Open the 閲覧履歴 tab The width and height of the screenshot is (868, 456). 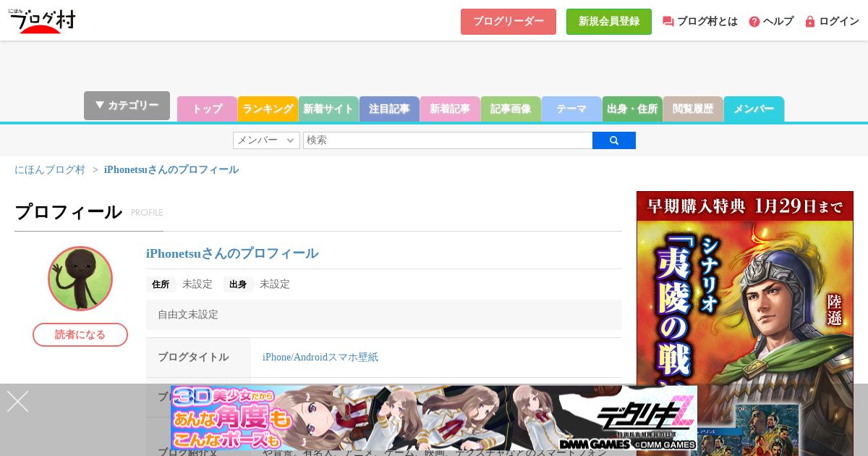pos(693,109)
